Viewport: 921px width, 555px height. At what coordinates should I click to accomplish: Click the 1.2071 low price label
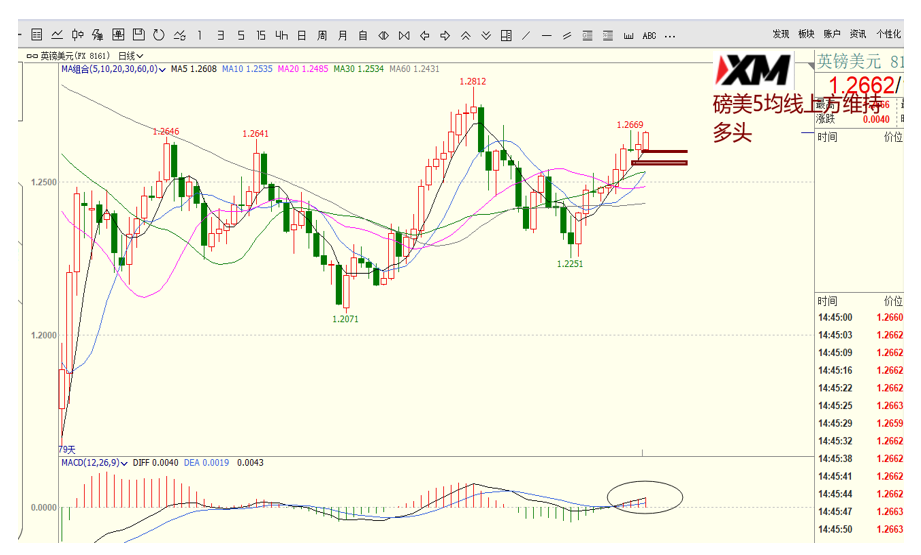point(345,319)
